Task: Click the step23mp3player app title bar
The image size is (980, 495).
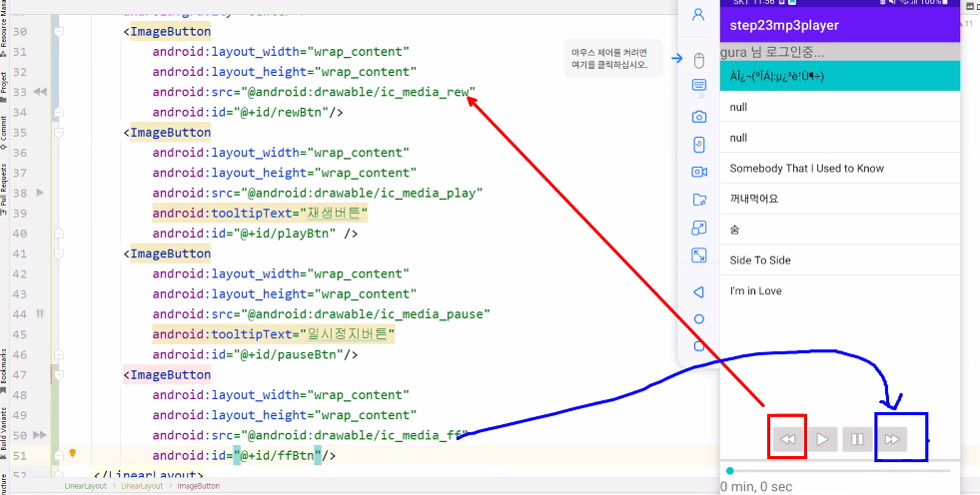Action: 839,26
